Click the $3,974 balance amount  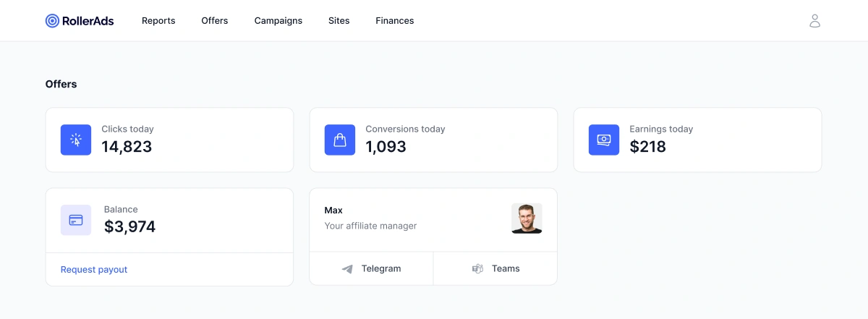click(x=129, y=227)
